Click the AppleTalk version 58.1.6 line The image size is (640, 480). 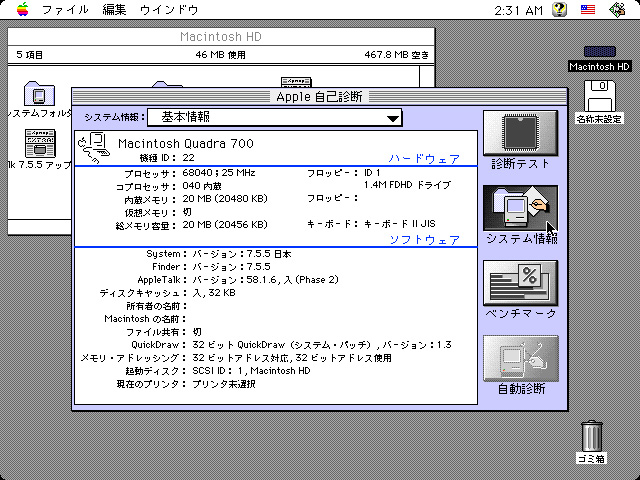265,280
